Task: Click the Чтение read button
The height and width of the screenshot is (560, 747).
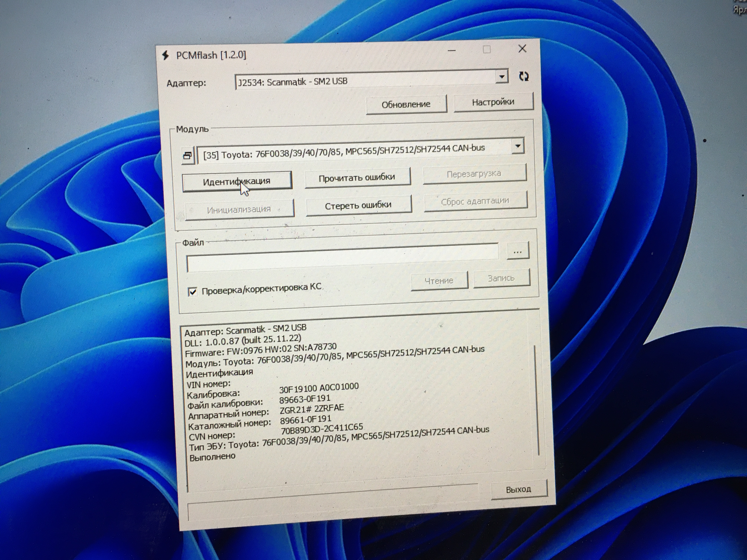Action: [x=439, y=281]
